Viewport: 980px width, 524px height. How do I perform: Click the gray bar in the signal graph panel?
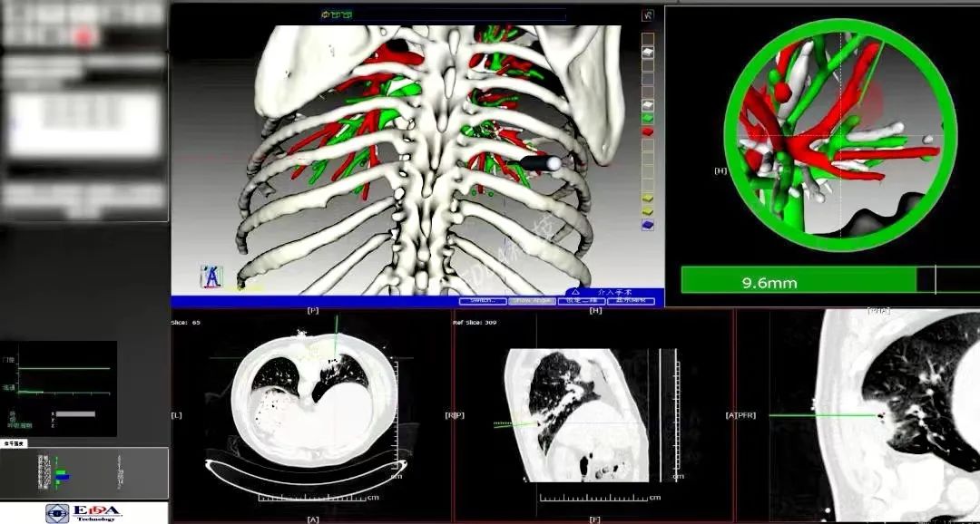click(75, 413)
